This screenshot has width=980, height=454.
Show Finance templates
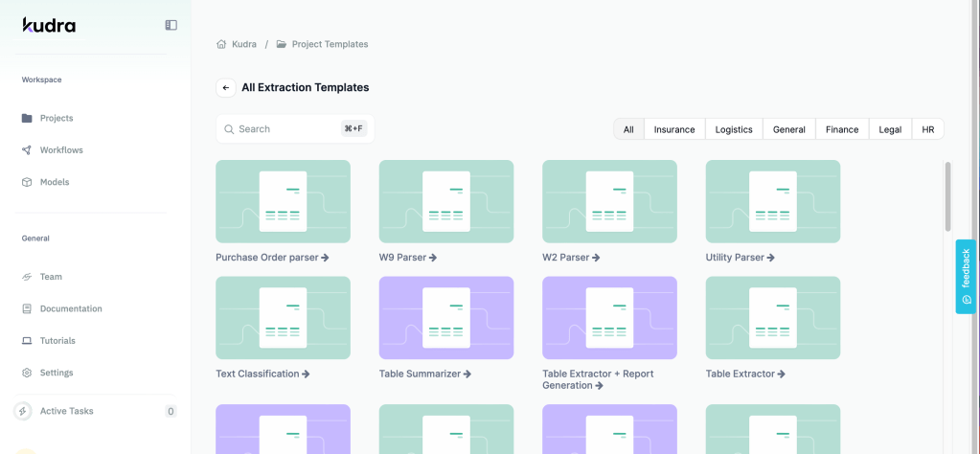coord(842,129)
